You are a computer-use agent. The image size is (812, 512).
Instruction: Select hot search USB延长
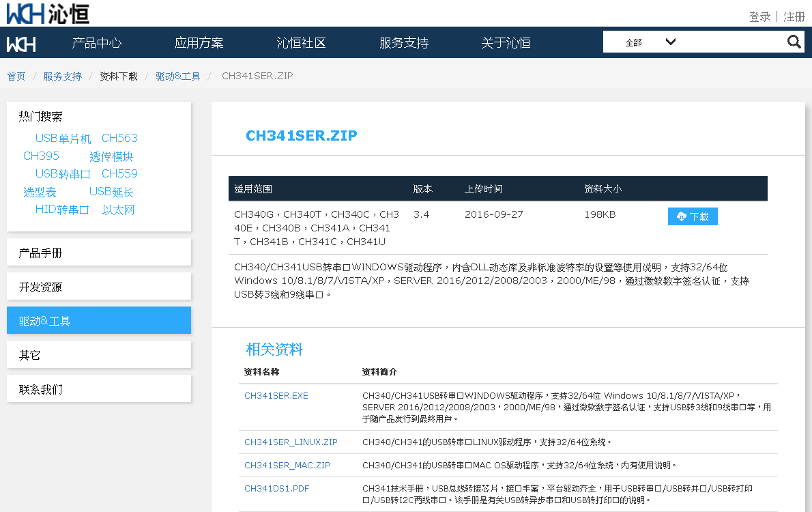[111, 192]
